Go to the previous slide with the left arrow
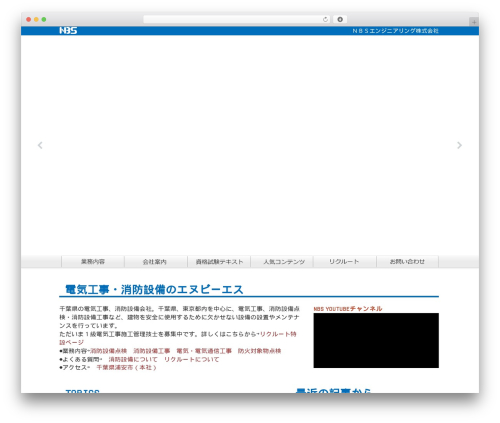Viewport: 500px width, 423px height. 40,145
